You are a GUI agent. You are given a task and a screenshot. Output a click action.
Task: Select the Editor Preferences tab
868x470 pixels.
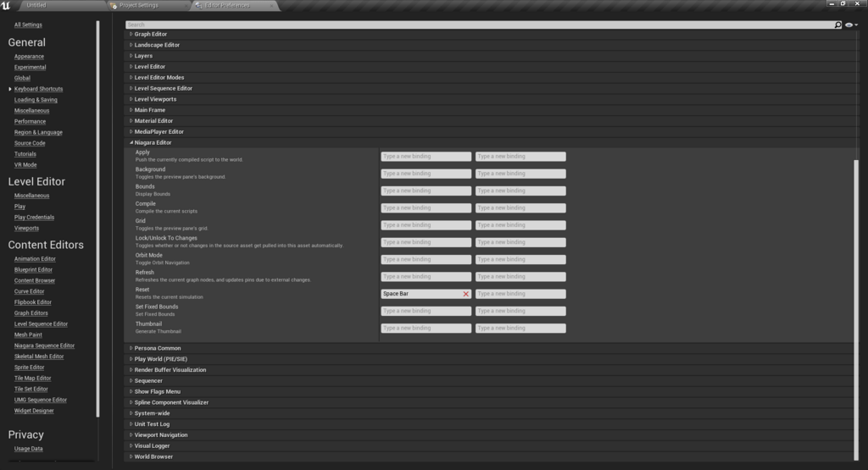[227, 6]
